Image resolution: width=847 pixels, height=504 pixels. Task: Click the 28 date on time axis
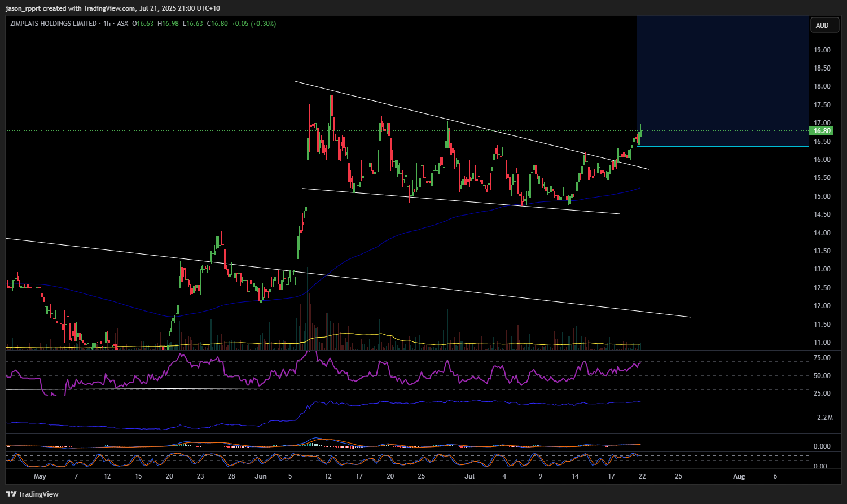[x=231, y=476]
